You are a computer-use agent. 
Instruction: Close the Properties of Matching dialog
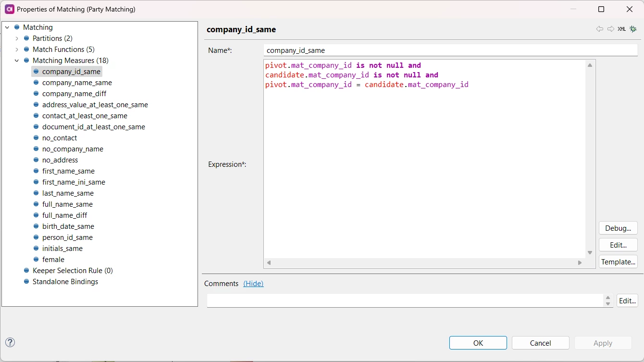pos(630,9)
